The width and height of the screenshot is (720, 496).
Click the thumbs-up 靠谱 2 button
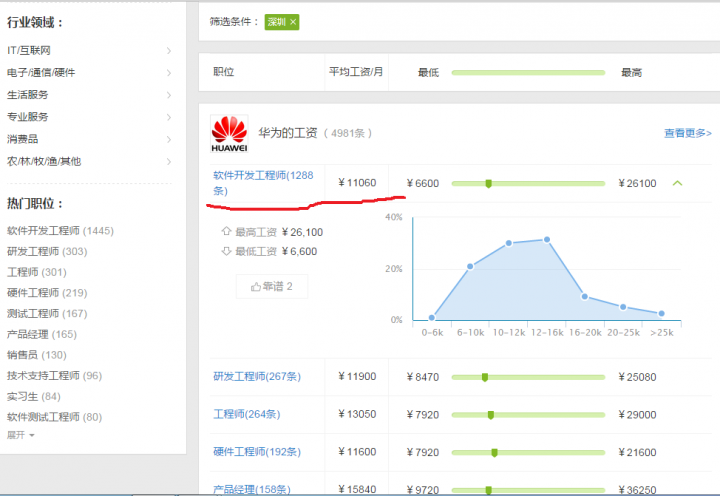pyautogui.click(x=272, y=287)
